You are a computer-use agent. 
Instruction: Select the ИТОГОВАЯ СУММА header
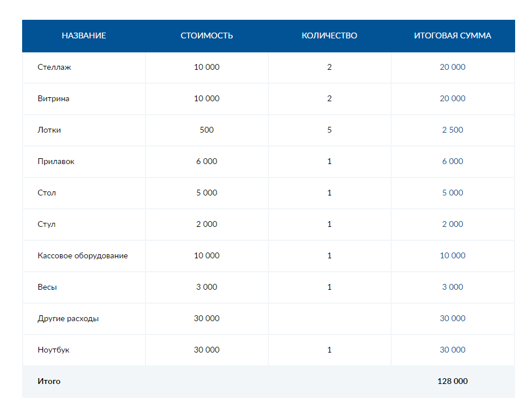(453, 35)
